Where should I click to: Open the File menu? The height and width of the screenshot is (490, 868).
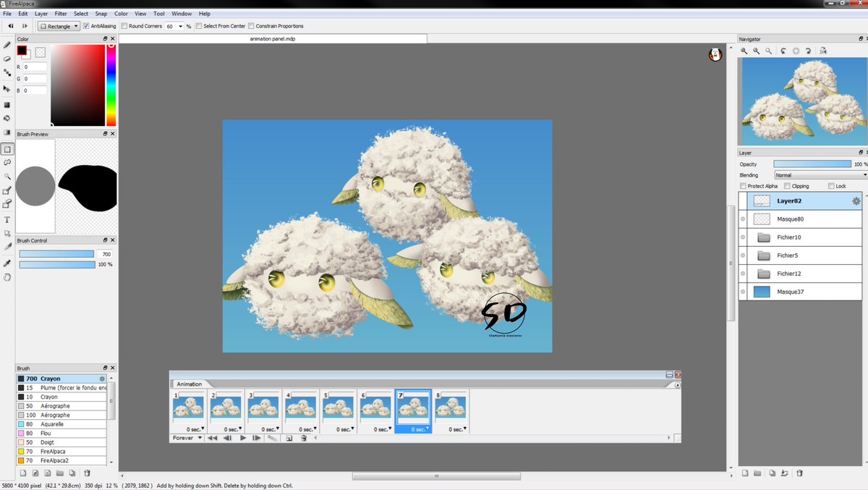coord(7,14)
